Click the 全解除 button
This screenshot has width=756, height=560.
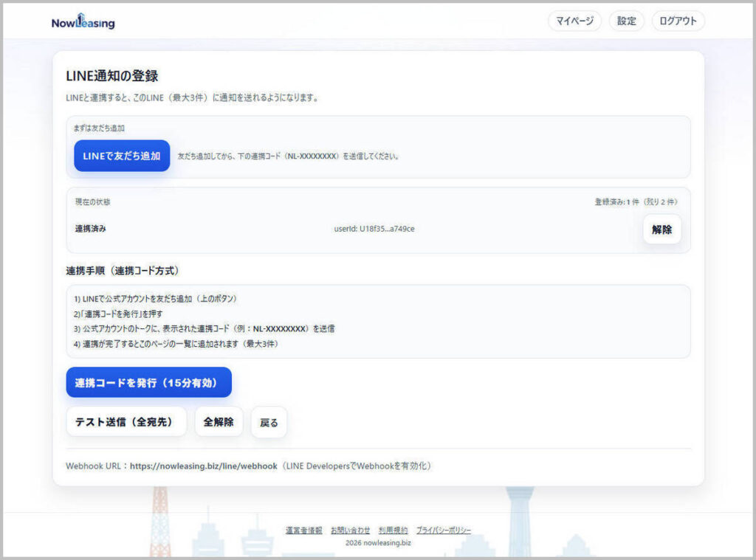(219, 421)
